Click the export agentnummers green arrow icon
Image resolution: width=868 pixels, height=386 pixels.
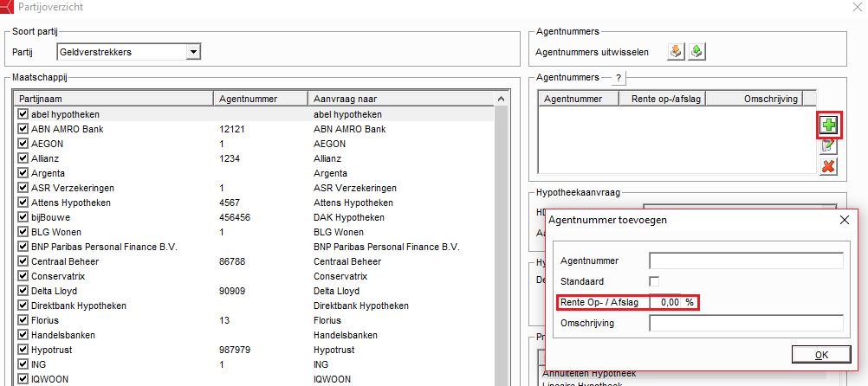pyautogui.click(x=696, y=51)
